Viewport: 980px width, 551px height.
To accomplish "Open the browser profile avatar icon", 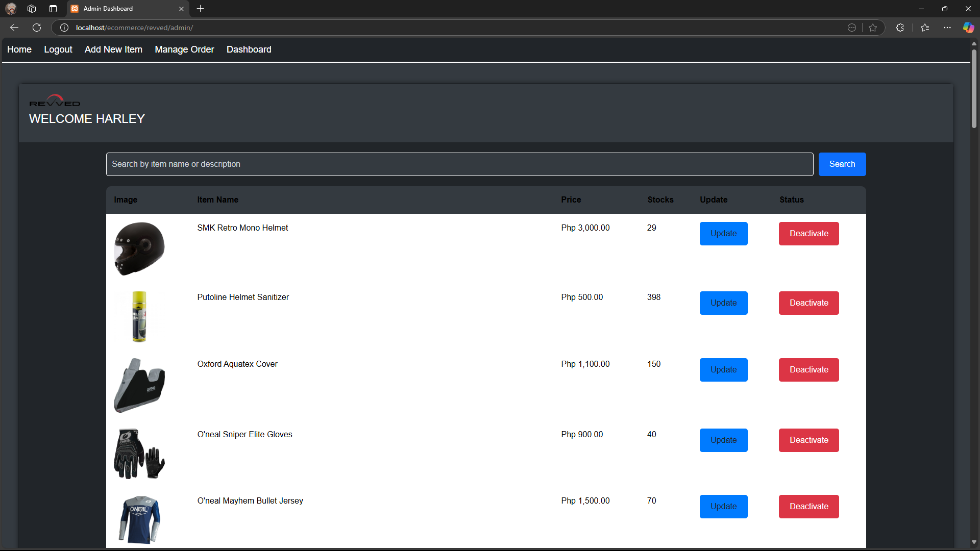I will point(11,9).
